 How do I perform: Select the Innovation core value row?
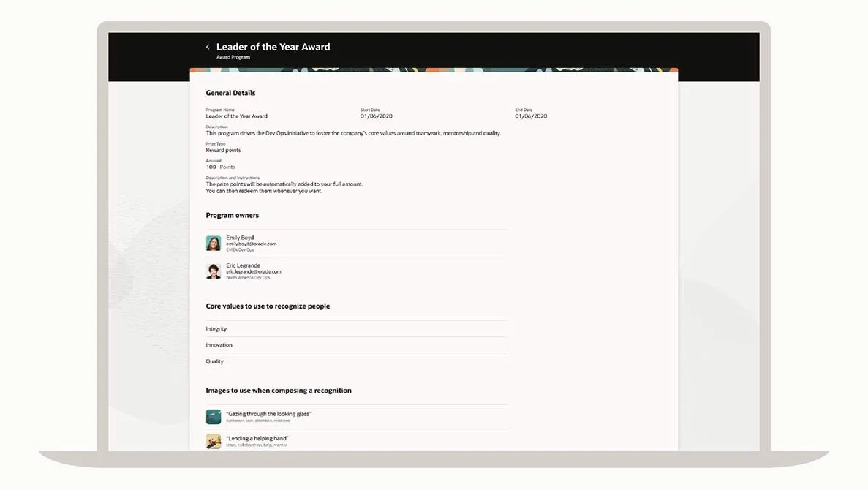pos(356,345)
